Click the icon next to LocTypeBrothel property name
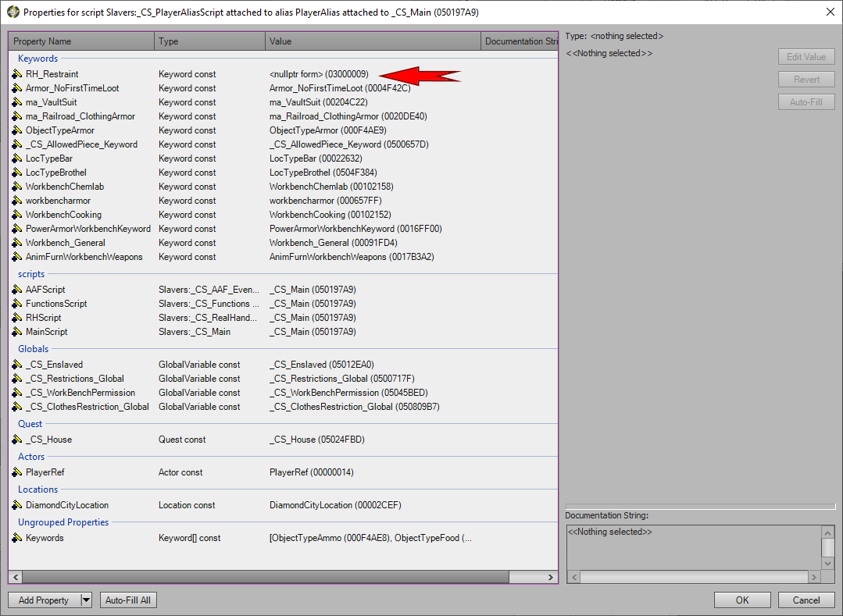The width and height of the screenshot is (843, 616). (16, 173)
